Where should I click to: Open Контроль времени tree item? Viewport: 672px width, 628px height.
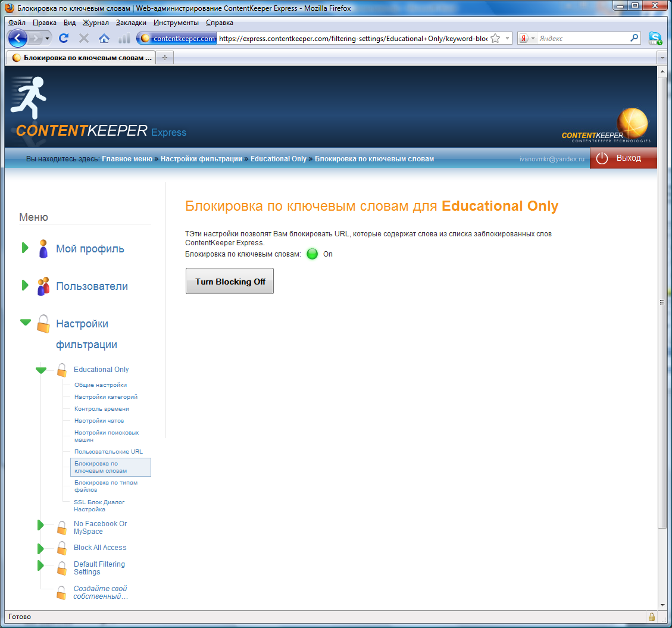pyautogui.click(x=102, y=409)
